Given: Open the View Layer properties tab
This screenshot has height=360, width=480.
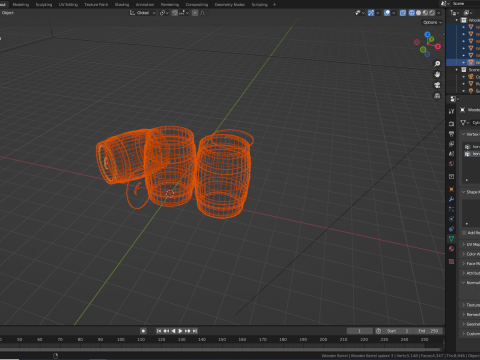Looking at the screenshot, I should (x=451, y=144).
